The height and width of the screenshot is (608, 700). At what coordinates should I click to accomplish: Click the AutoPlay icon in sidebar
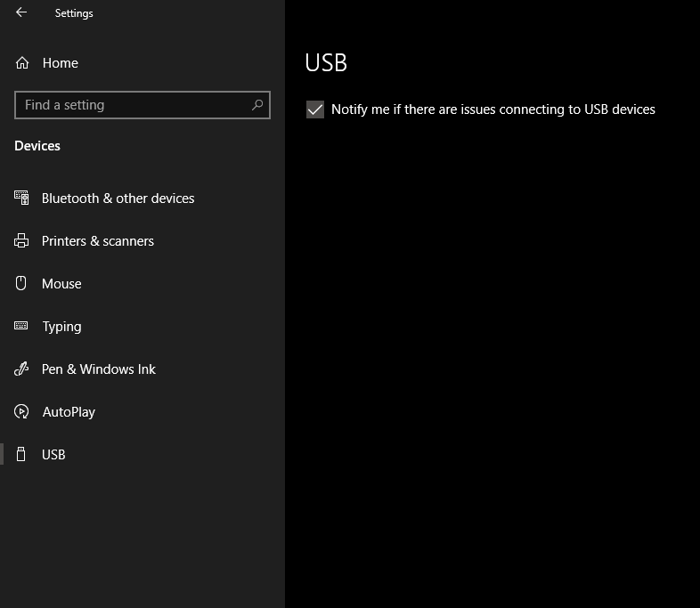pyautogui.click(x=21, y=411)
